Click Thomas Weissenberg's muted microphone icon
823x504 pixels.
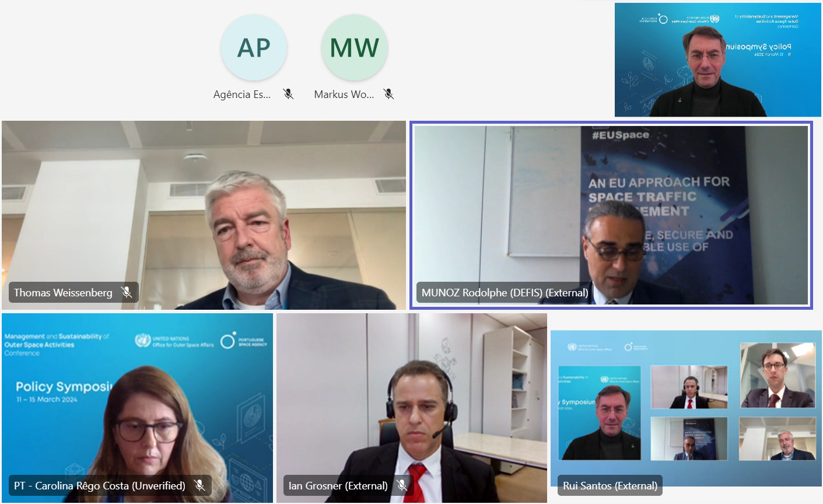point(127,292)
